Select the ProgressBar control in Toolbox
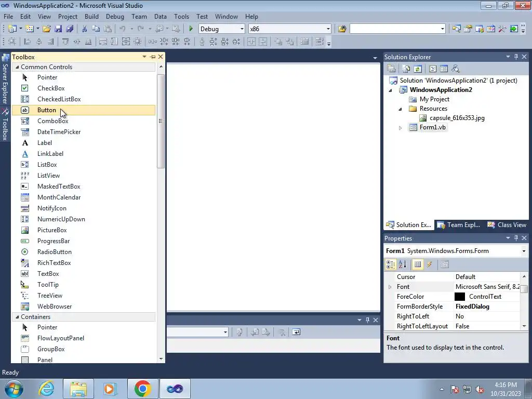Image resolution: width=532 pixels, height=399 pixels. 84,241
